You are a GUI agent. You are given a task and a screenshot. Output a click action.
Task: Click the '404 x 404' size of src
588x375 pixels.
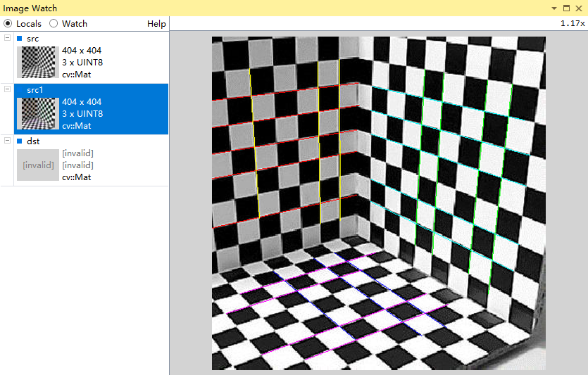click(82, 50)
